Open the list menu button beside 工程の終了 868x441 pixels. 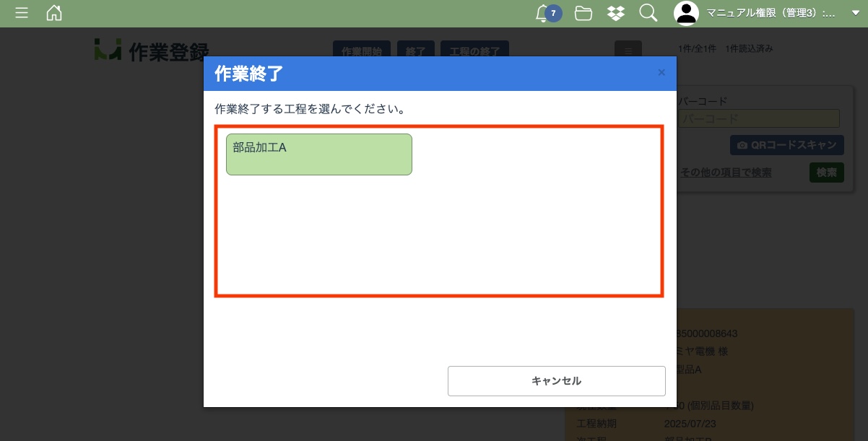pos(628,51)
